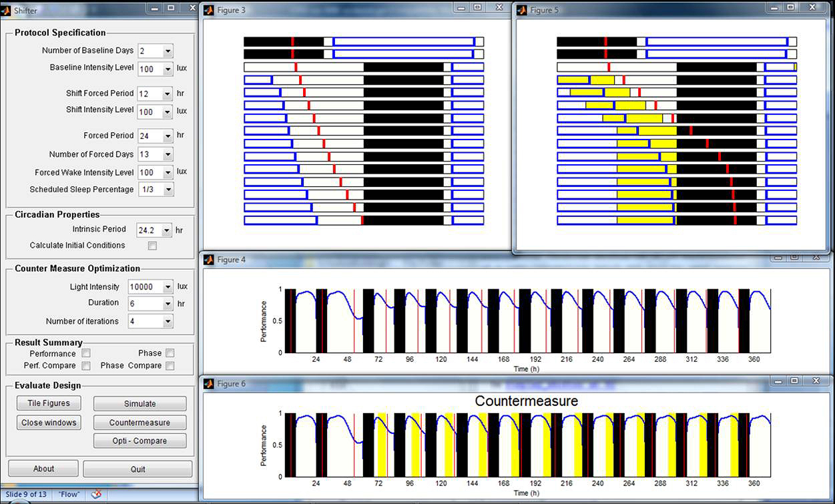Click the Countermeasure title in Figure 6
Viewport: 835px width, 504px height.
526,401
